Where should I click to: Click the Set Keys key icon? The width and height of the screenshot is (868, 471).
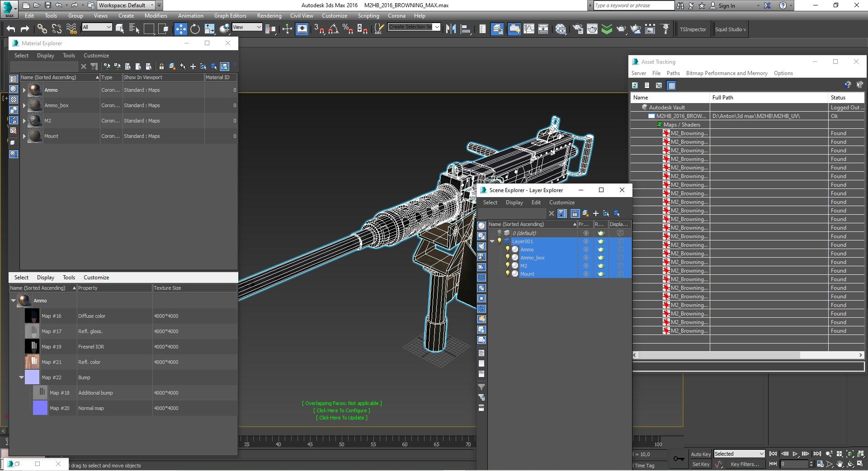(679, 459)
